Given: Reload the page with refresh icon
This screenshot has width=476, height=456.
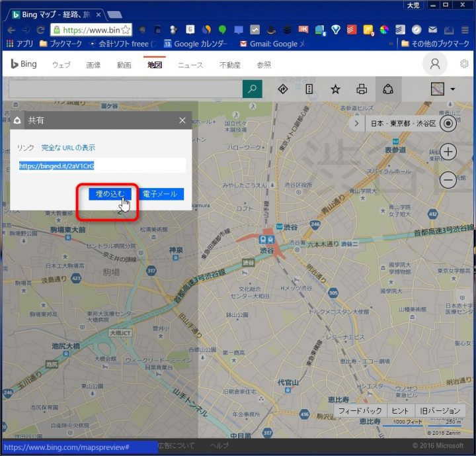Looking at the screenshot, I should click(41, 30).
